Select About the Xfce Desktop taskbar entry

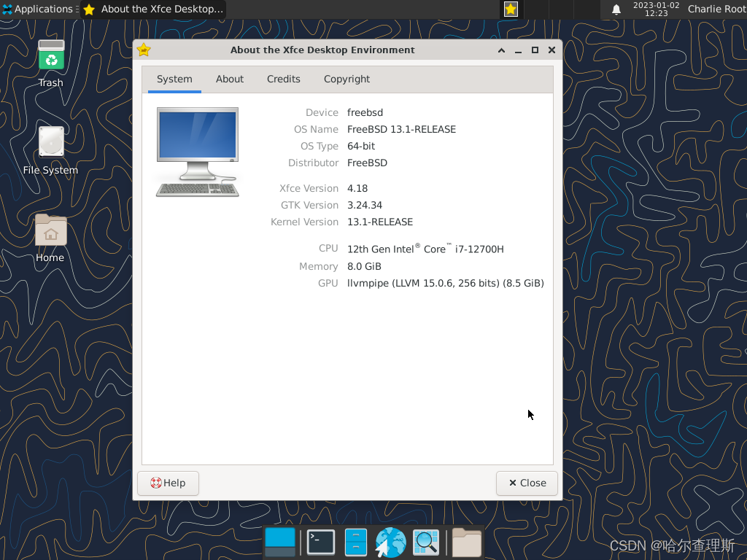point(153,9)
